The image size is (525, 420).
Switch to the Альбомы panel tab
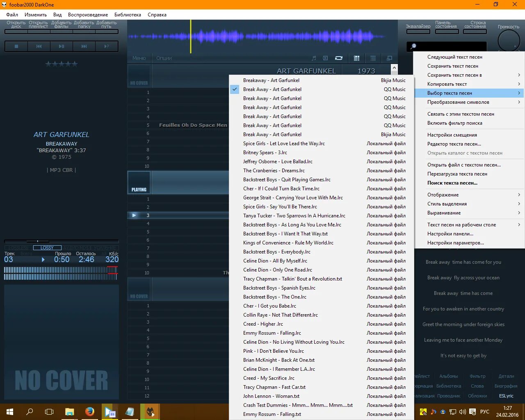pos(449,376)
